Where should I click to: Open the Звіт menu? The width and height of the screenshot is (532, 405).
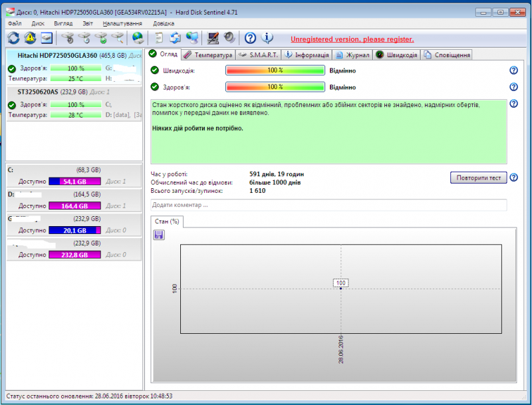[86, 23]
